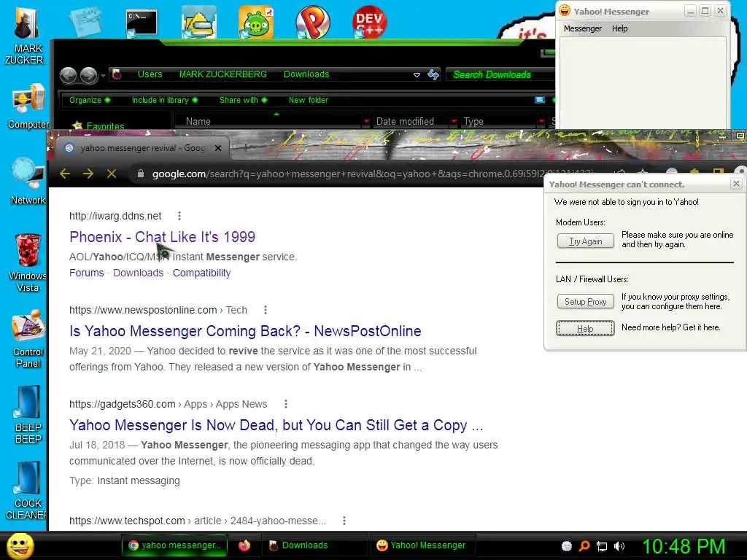Click the network tray icon

[x=602, y=546]
